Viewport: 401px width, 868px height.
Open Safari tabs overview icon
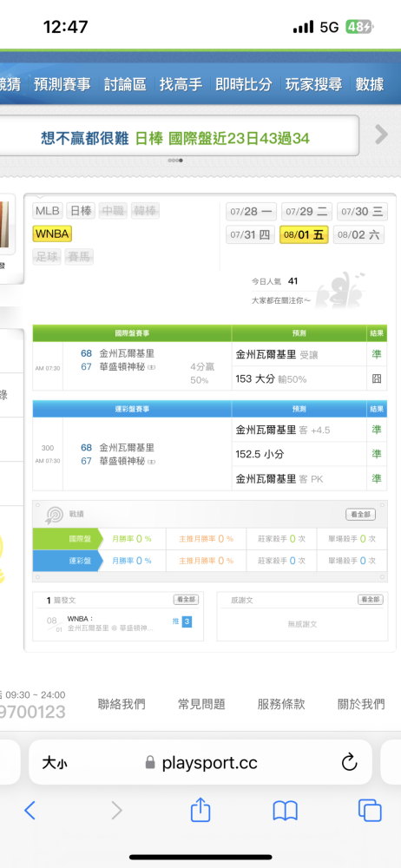(370, 811)
